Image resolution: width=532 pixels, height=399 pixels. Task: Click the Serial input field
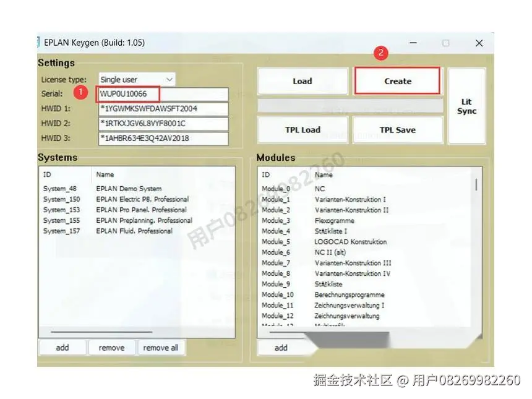pyautogui.click(x=163, y=94)
